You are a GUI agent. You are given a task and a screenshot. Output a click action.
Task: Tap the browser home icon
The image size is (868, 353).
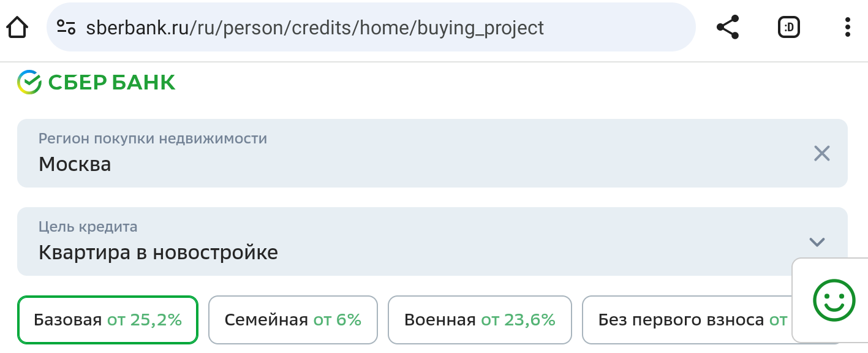(x=17, y=28)
